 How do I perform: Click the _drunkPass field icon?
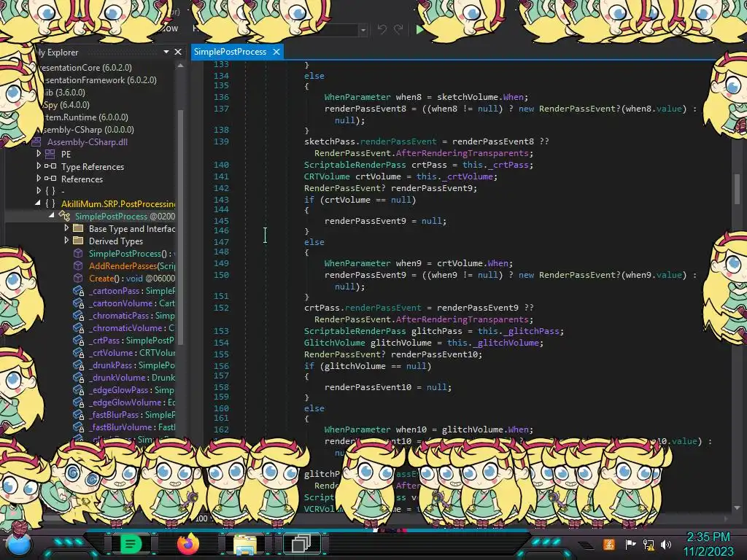[x=78, y=365]
